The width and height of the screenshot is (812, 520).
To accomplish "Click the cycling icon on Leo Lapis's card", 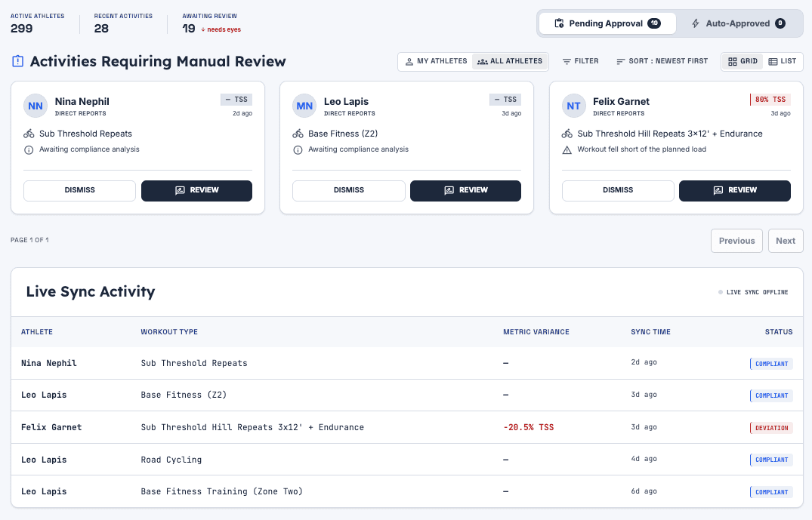I will (x=298, y=134).
